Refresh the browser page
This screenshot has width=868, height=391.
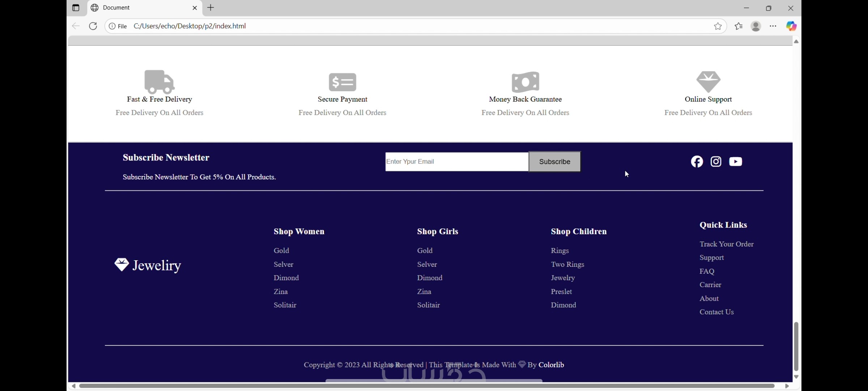(x=93, y=26)
